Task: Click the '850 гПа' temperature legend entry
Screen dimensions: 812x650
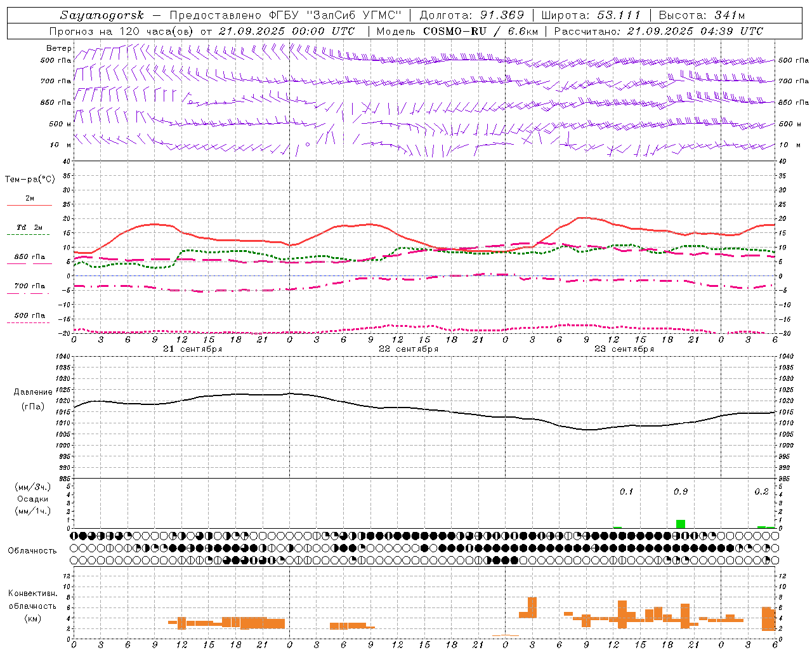Action: point(30,257)
